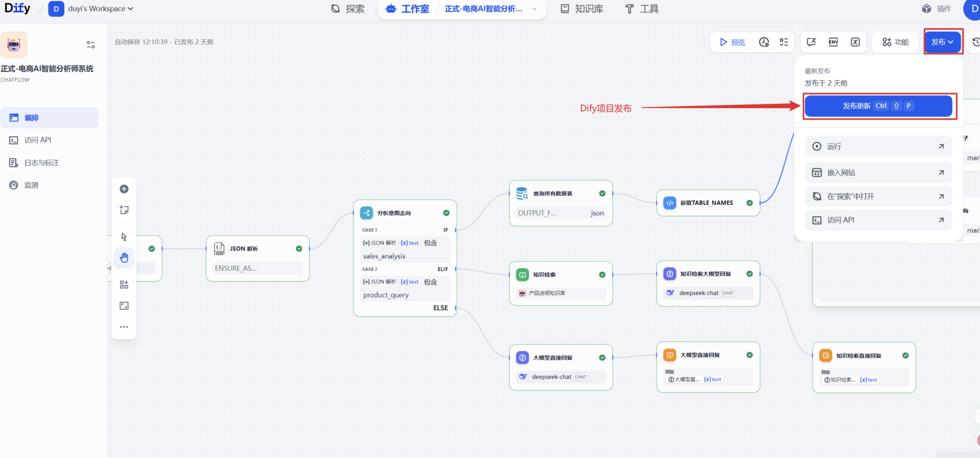The image size is (980, 458).
Task: Click the ENV environment variables icon
Action: point(833,42)
